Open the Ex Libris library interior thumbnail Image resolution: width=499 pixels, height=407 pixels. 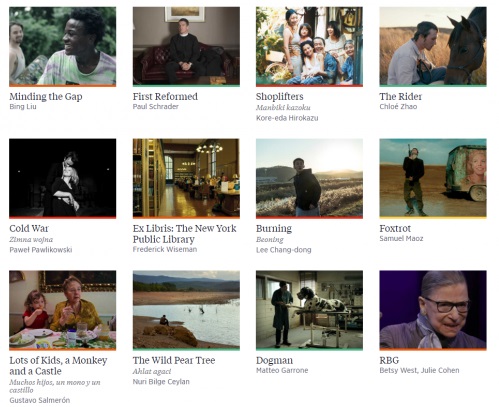tap(186, 178)
